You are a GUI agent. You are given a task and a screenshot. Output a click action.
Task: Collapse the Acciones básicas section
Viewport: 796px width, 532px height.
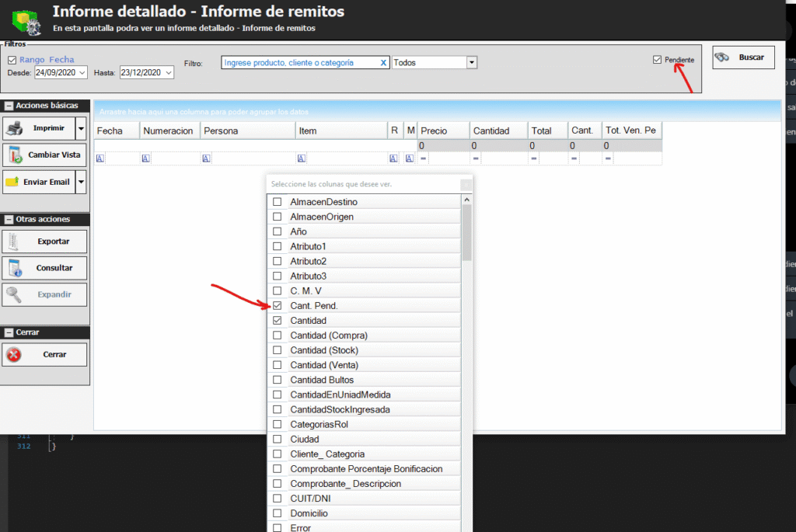tap(9, 106)
